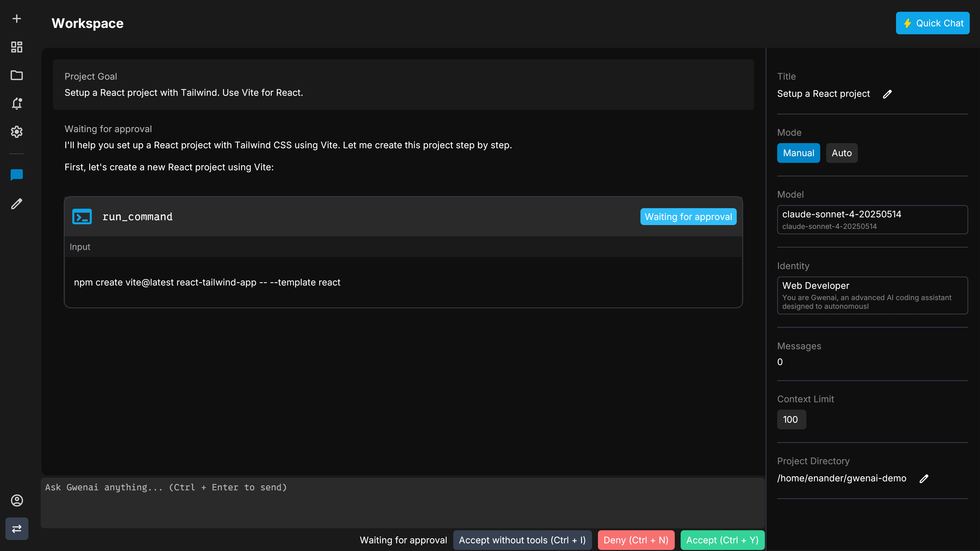
Task: Click Deny (Ctrl + N) button
Action: (x=636, y=540)
